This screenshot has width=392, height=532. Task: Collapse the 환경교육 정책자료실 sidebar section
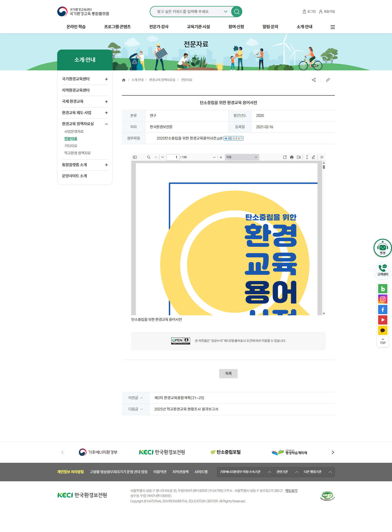pos(106,124)
